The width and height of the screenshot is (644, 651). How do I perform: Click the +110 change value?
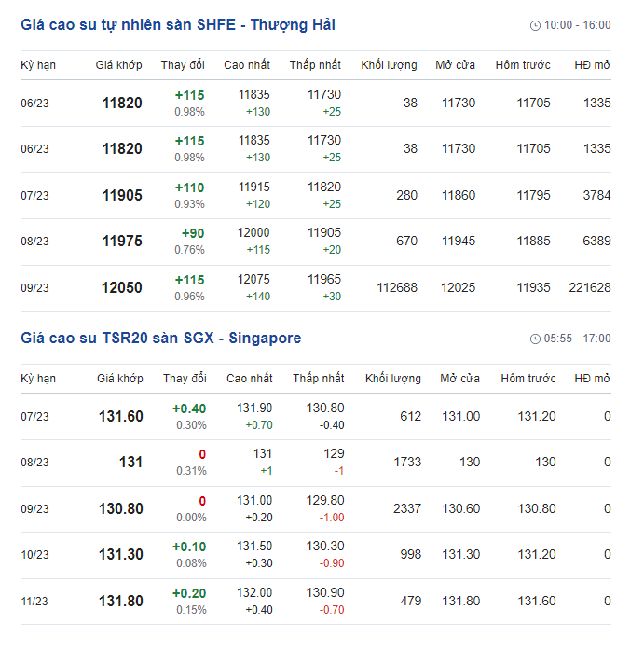[x=189, y=187]
